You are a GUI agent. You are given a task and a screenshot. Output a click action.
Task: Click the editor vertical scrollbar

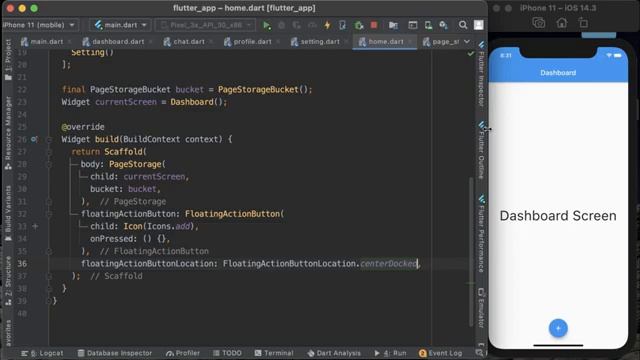(x=471, y=251)
